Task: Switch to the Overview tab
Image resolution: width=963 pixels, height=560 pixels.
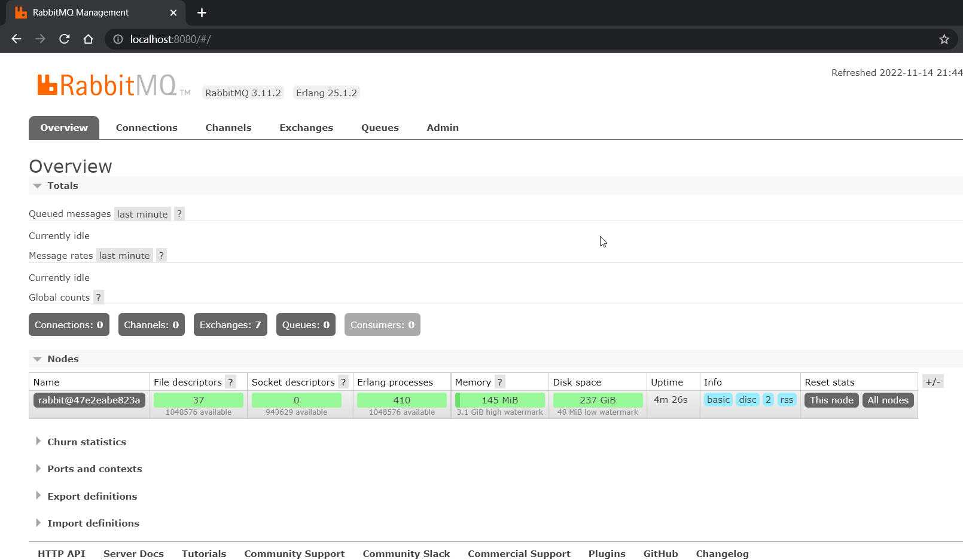Action: click(64, 128)
